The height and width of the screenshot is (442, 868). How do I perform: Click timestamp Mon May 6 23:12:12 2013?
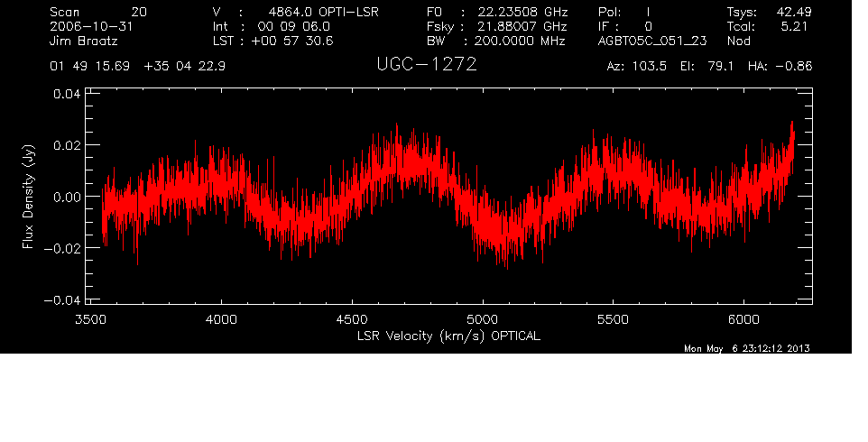(x=747, y=348)
